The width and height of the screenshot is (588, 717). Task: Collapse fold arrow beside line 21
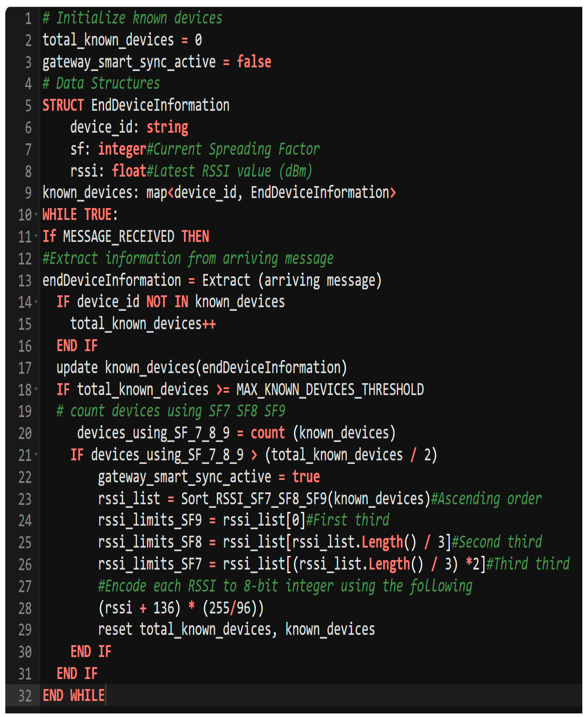tap(36, 454)
